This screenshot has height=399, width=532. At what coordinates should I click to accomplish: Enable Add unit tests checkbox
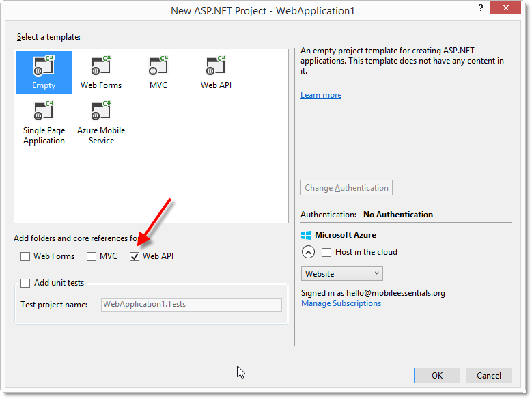click(x=25, y=283)
